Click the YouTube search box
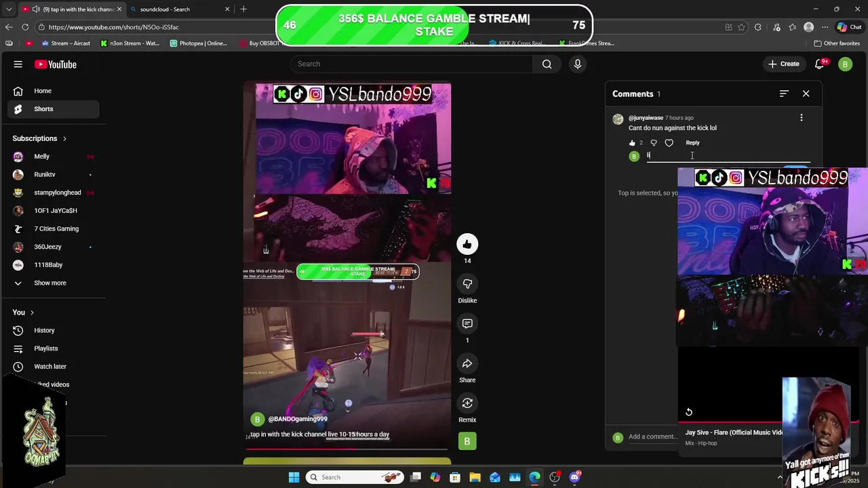 [x=412, y=64]
